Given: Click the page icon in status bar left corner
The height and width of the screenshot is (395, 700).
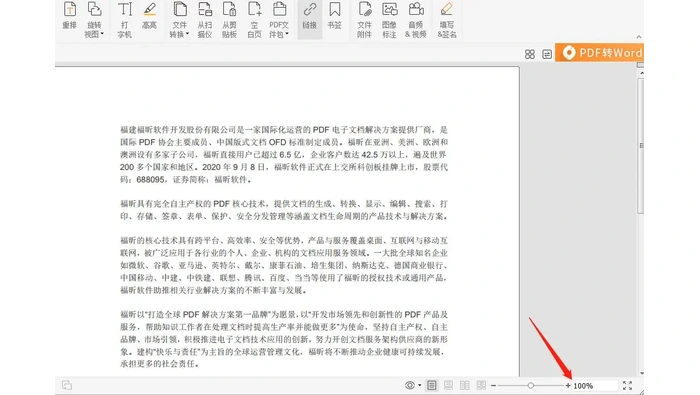Looking at the screenshot, I should [67, 385].
